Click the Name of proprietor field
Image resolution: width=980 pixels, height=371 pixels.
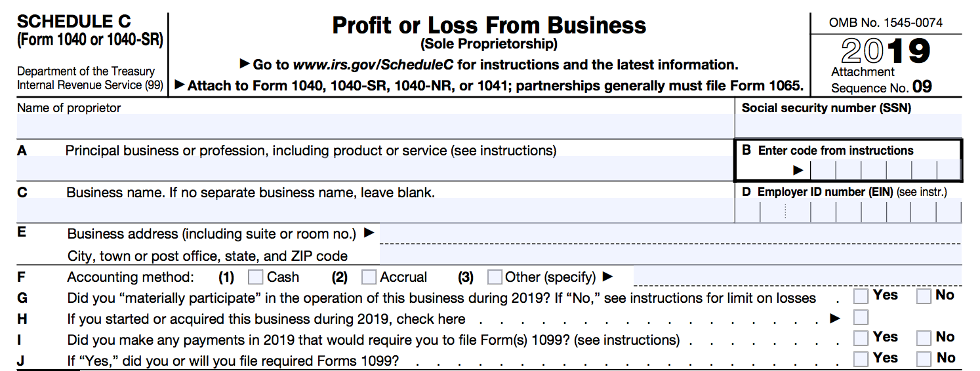[375, 127]
